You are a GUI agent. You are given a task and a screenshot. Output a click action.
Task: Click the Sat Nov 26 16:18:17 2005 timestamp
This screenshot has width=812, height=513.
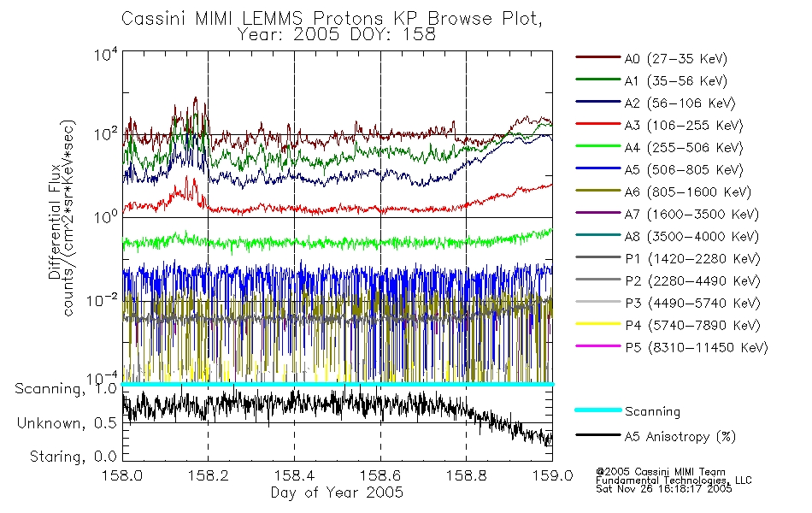coord(663,489)
